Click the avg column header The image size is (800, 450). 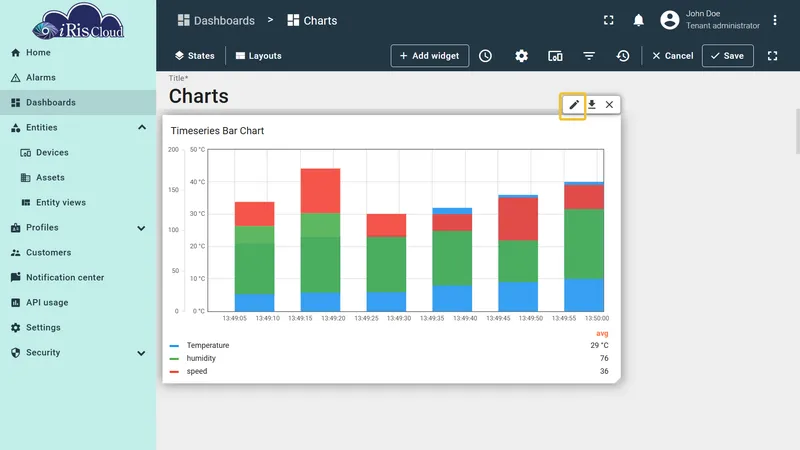(602, 334)
